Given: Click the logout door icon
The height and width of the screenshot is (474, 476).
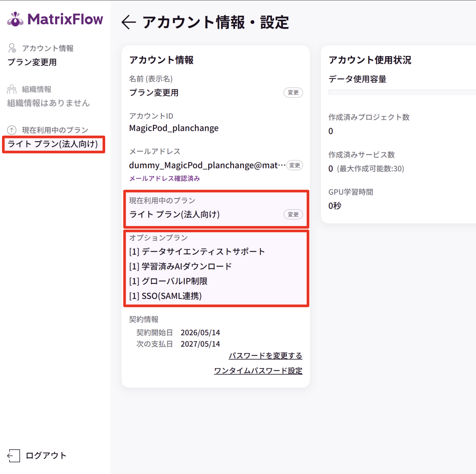Looking at the screenshot, I should [x=13, y=456].
